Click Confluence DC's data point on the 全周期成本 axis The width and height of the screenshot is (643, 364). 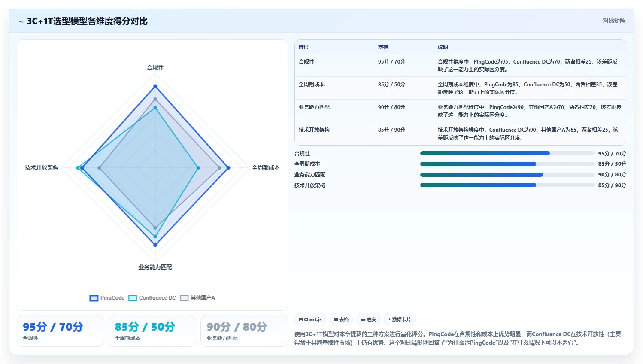coord(198,168)
